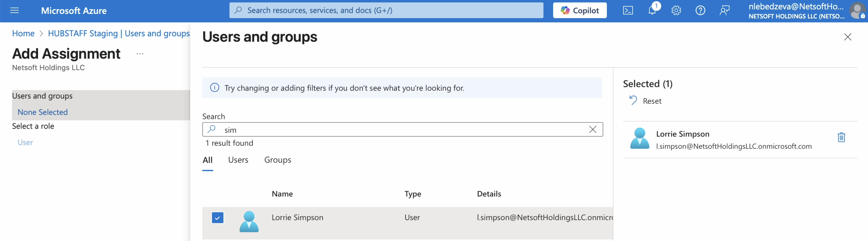868x241 pixels.
Task: Reset the selected users
Action: coord(646,101)
